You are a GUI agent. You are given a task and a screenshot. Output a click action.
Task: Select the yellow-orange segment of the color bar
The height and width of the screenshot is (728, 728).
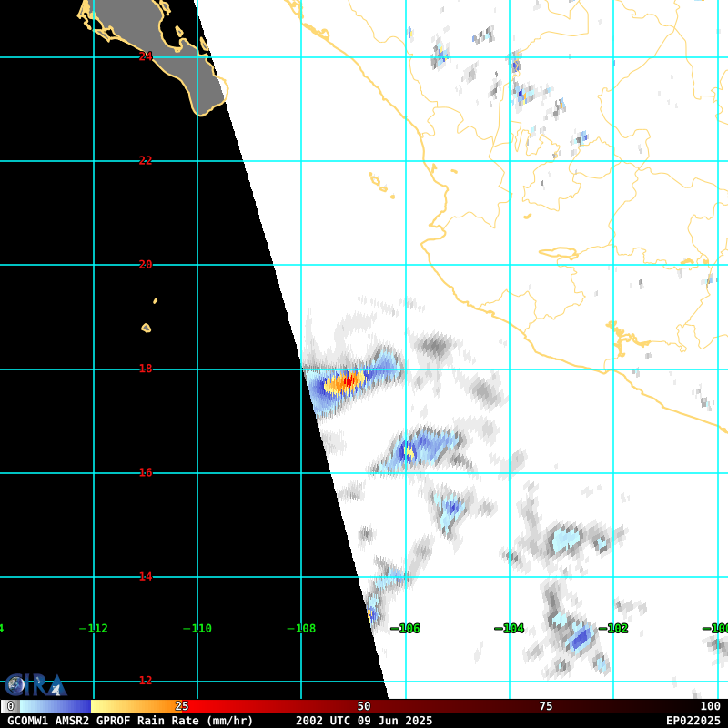coord(135,706)
